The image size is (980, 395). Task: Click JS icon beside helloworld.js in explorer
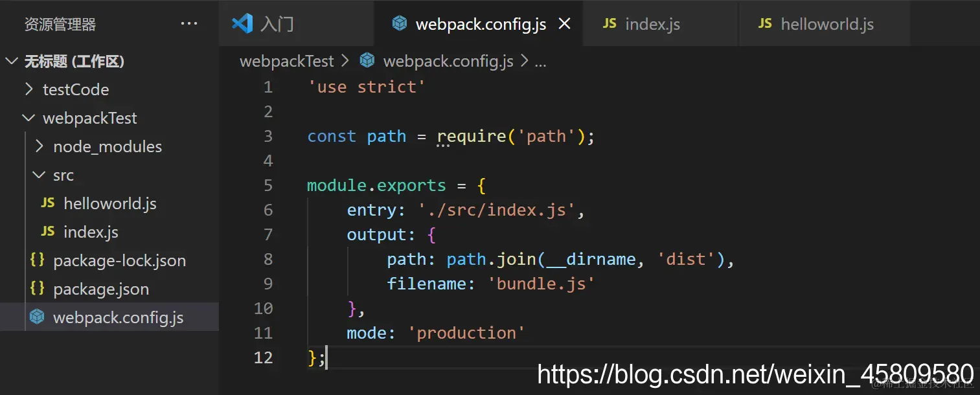(48, 203)
